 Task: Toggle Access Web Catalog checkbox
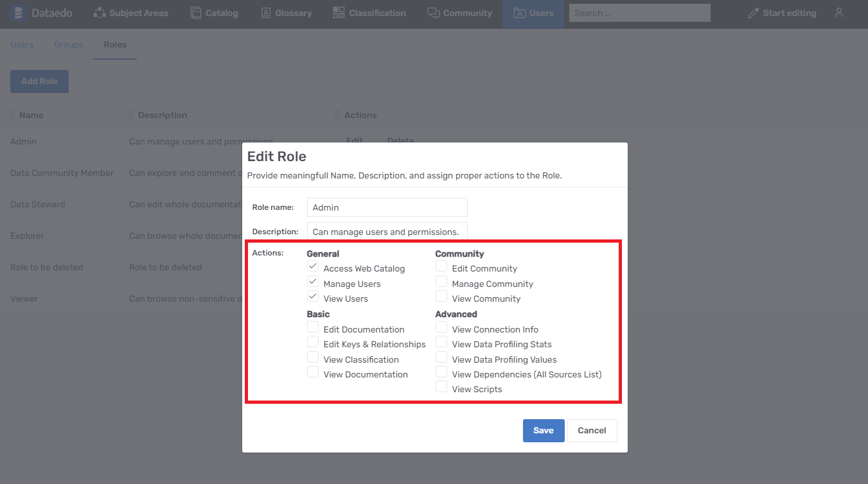pyautogui.click(x=313, y=266)
